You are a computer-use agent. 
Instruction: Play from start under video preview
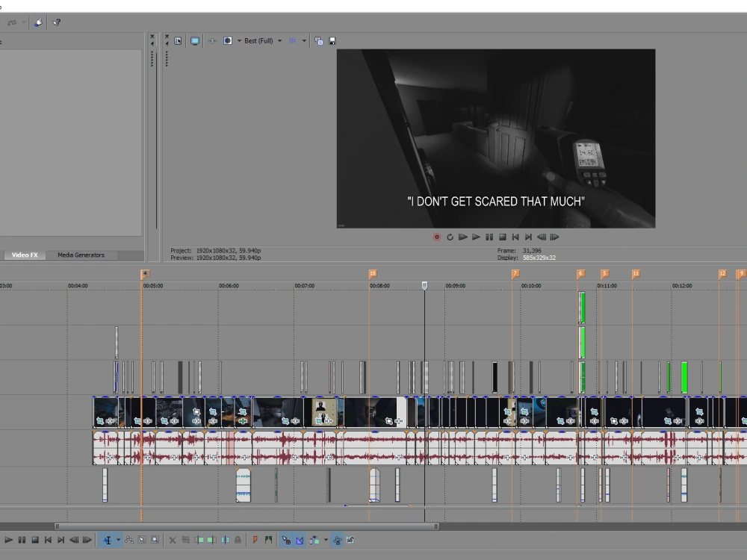click(462, 237)
